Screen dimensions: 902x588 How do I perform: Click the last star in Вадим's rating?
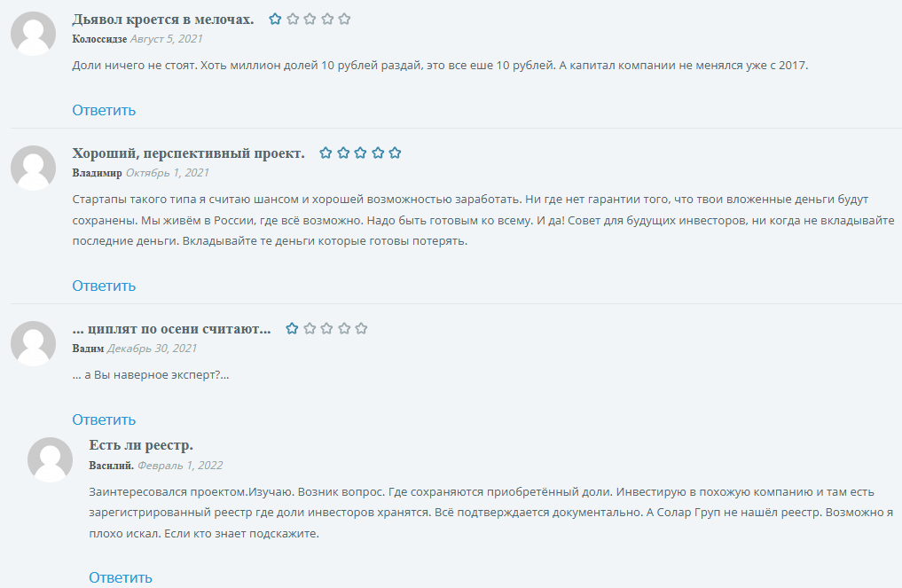click(361, 328)
